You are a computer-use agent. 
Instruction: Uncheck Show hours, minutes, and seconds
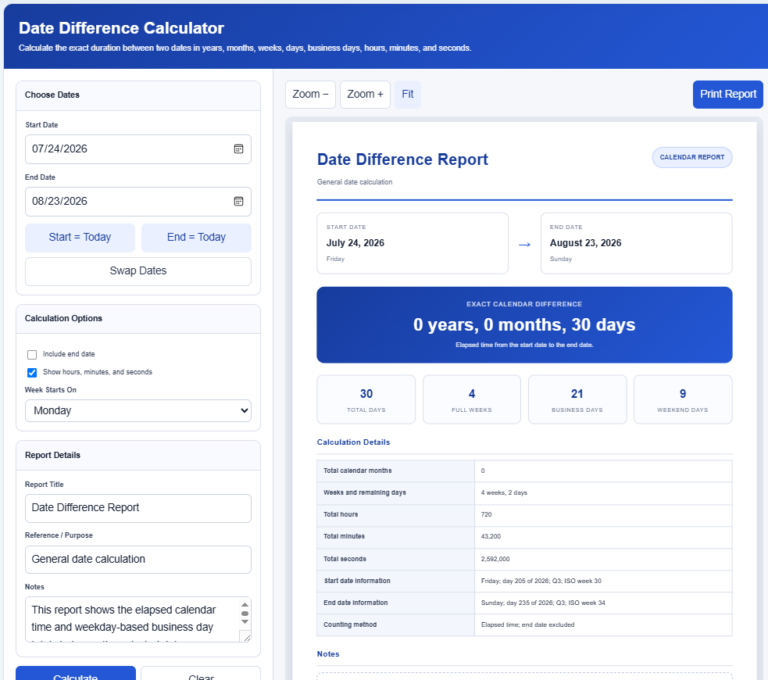[32, 372]
